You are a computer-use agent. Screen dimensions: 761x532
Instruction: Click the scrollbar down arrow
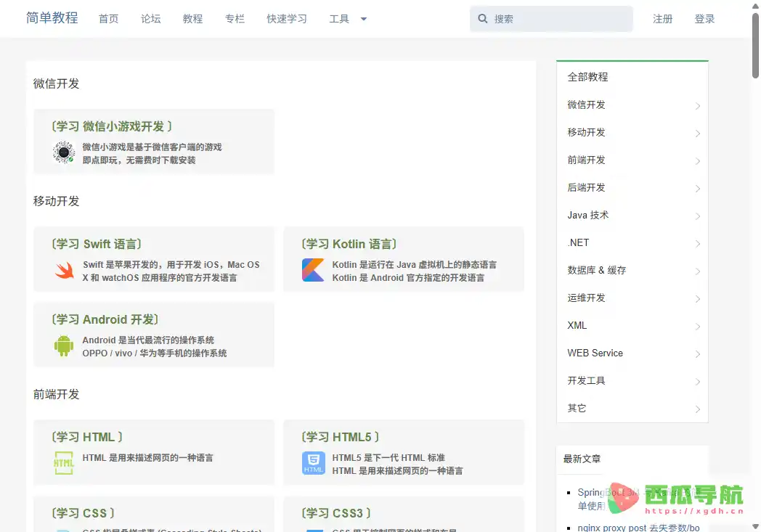click(755, 526)
